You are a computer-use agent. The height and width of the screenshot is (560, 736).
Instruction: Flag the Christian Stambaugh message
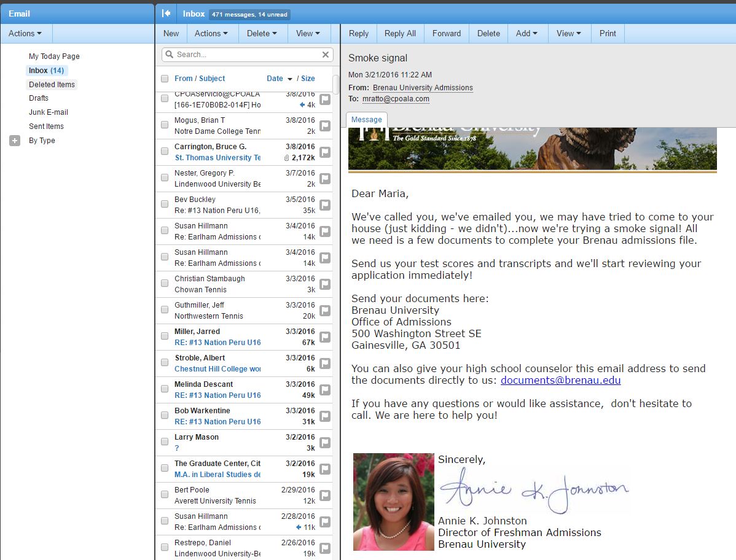click(325, 284)
